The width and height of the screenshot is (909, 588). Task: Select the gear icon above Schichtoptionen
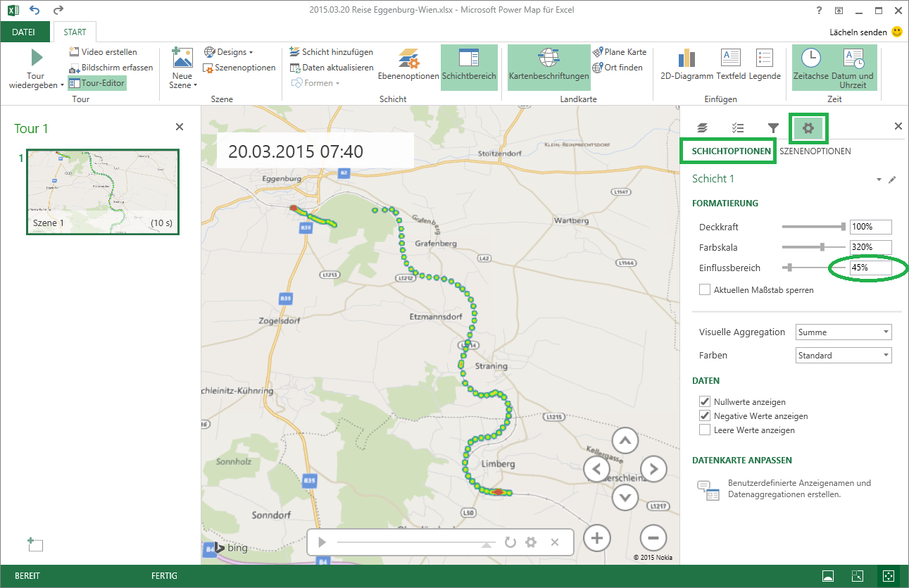point(808,127)
